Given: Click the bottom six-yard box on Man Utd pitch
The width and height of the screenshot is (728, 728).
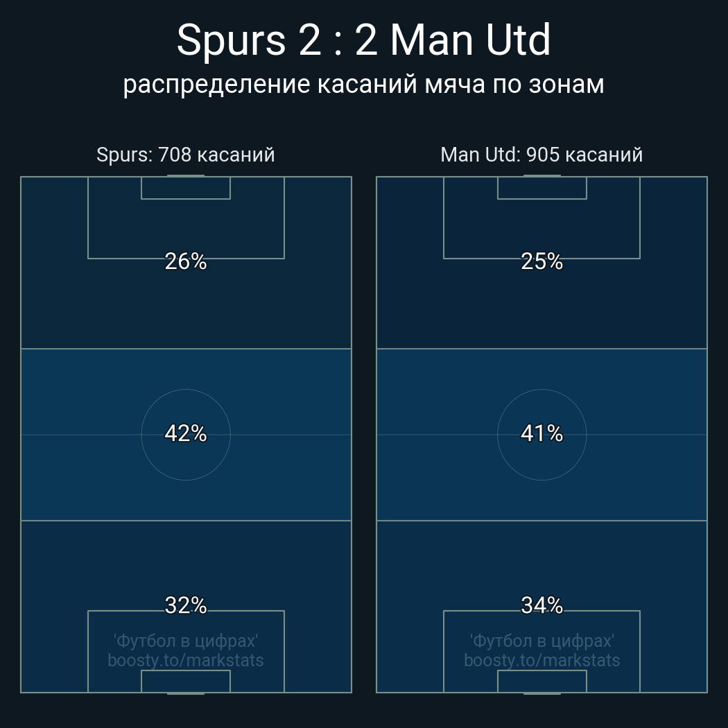Looking at the screenshot, I should (541, 681).
